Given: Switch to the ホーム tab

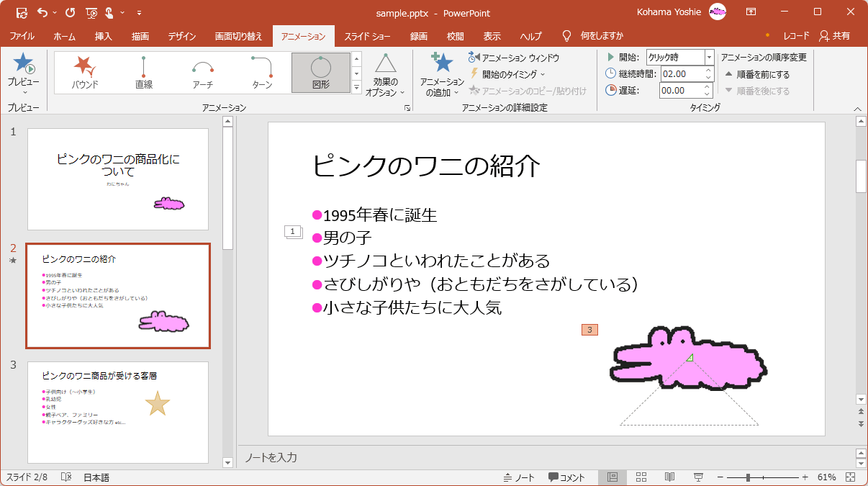Looking at the screenshot, I should pos(64,36).
